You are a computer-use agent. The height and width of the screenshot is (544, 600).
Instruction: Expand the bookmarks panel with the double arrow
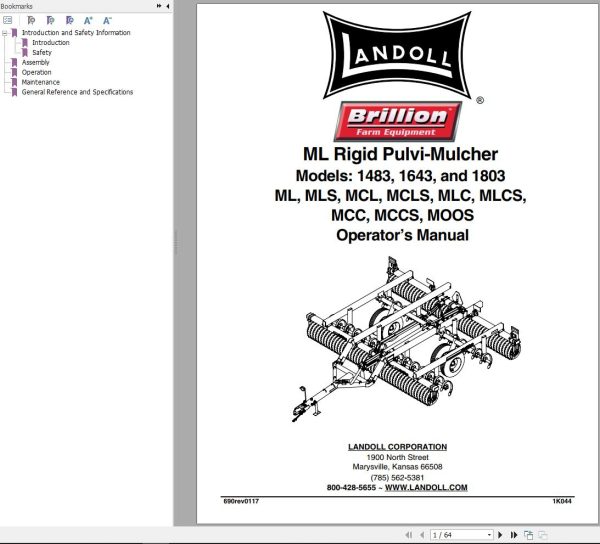click(159, 6)
